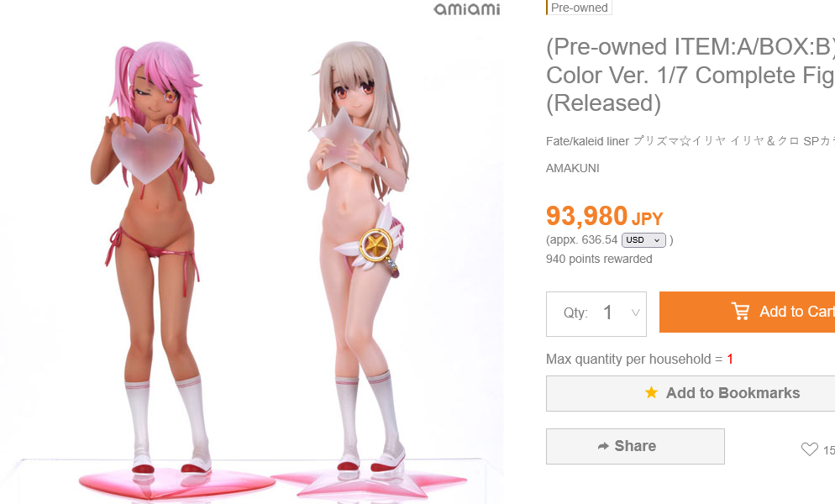Add the item with the orange Add to Cart button

click(747, 312)
